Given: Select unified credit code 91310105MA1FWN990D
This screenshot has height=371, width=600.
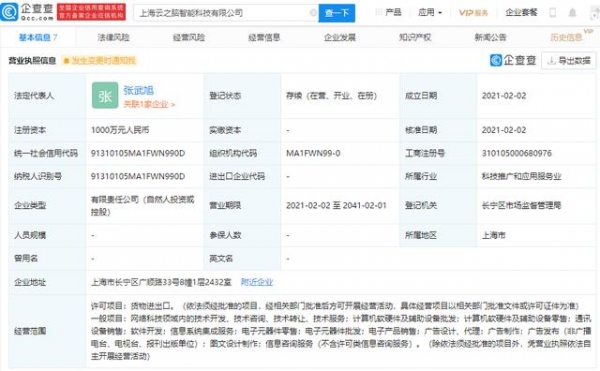Looking at the screenshot, I should (138, 153).
